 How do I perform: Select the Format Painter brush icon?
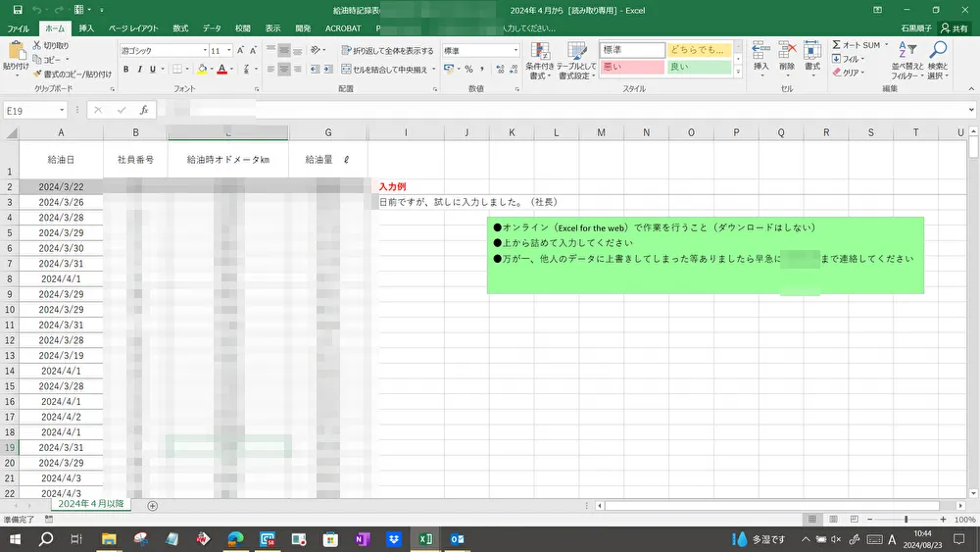[x=37, y=74]
